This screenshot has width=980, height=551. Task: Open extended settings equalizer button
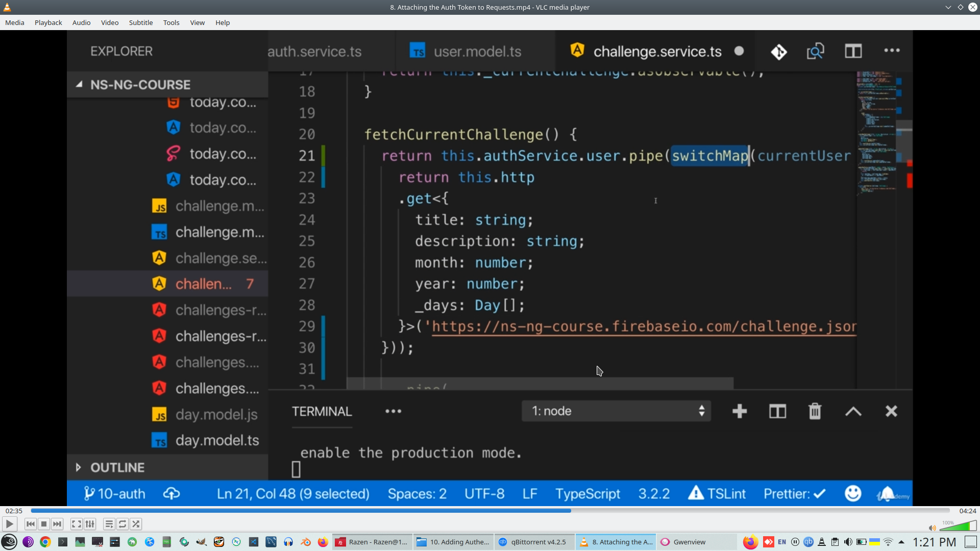pyautogui.click(x=90, y=524)
